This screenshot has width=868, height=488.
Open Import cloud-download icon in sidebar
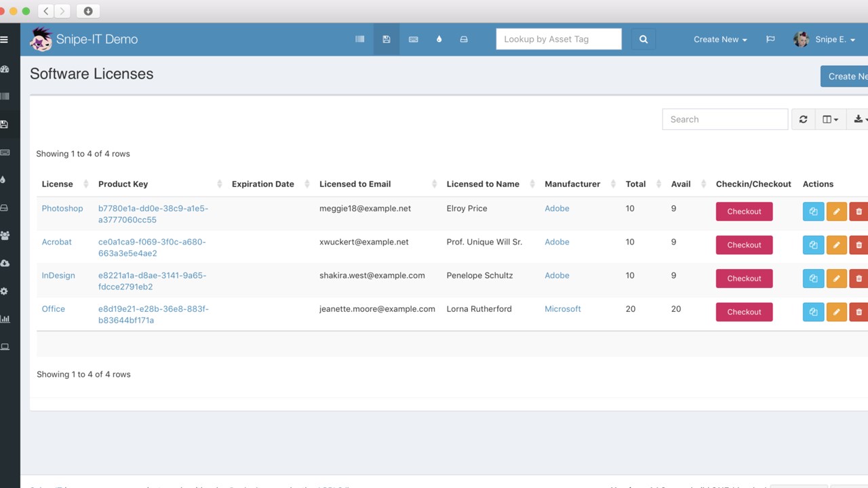tap(5, 263)
